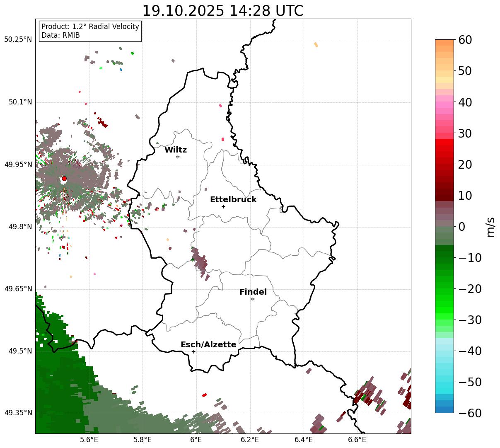Click the 50.25°N latitude label
Image resolution: width=500 pixels, height=448 pixels.
click(18, 40)
